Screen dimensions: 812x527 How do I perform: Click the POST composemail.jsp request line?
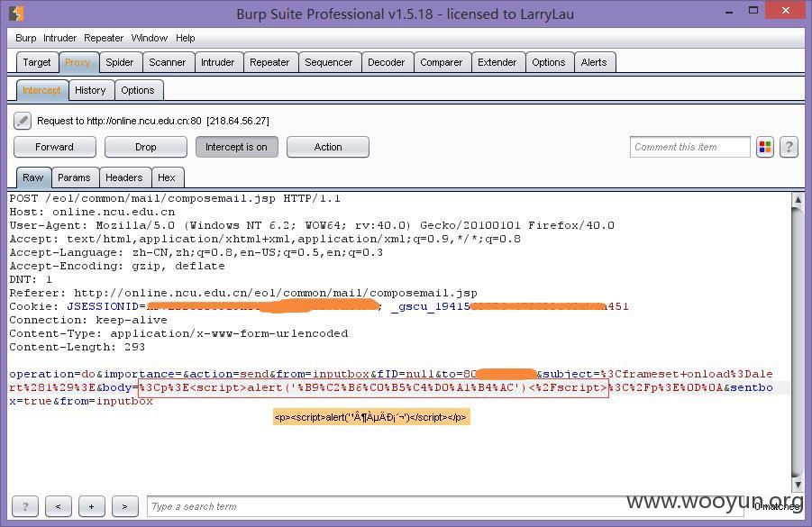pyautogui.click(x=175, y=198)
